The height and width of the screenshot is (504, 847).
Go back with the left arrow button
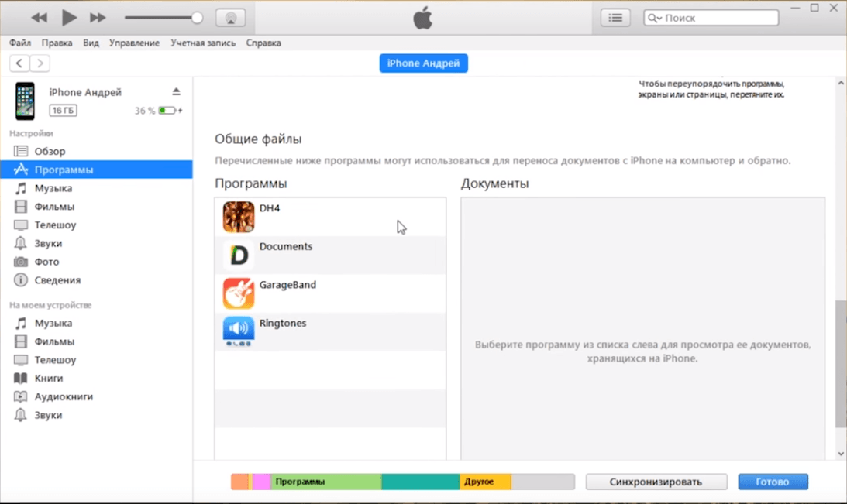click(19, 63)
